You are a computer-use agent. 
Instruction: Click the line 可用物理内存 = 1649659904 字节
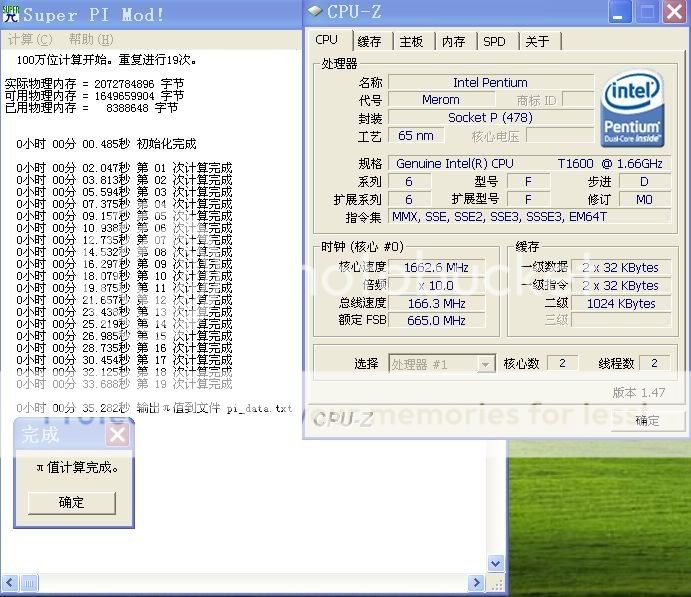pos(94,96)
